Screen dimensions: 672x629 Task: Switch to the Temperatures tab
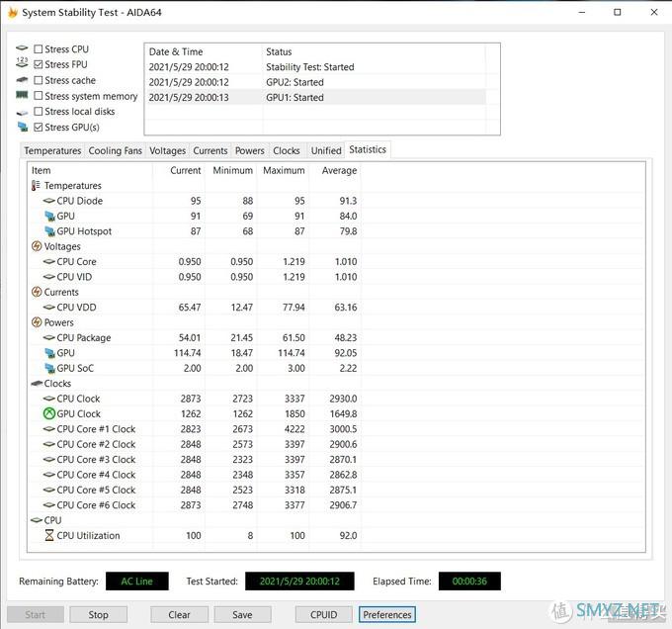tap(52, 150)
